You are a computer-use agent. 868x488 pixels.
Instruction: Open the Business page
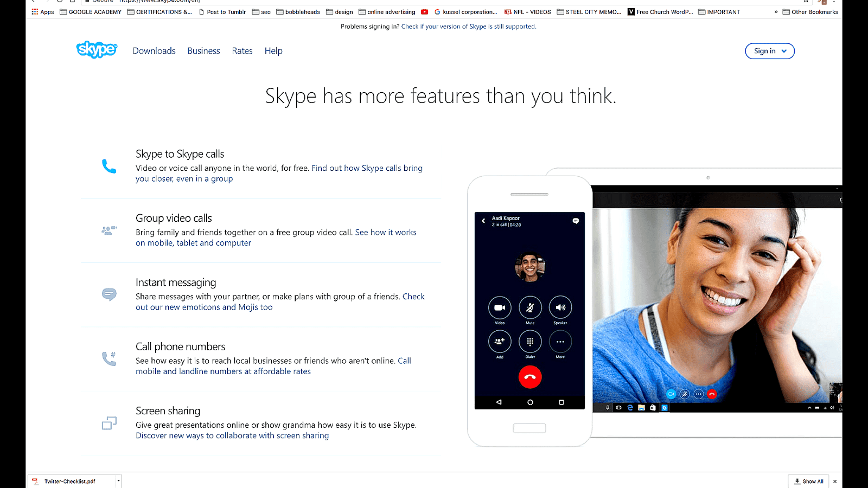(203, 51)
